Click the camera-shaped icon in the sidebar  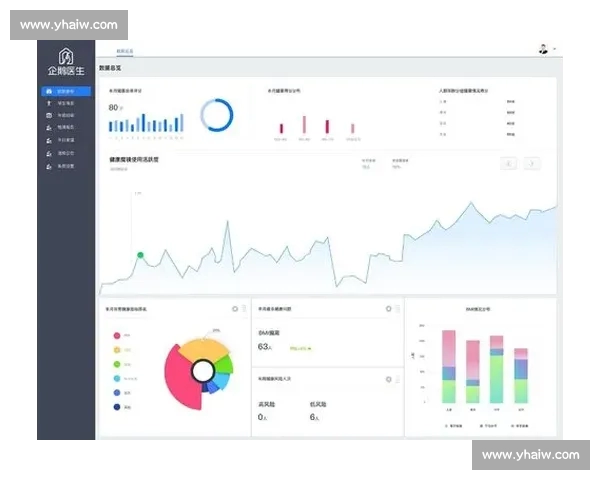point(49,116)
